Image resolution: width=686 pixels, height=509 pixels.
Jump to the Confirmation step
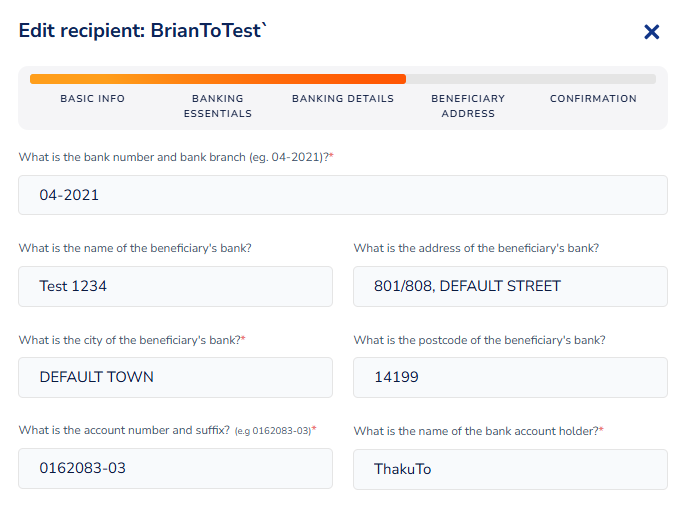click(593, 99)
